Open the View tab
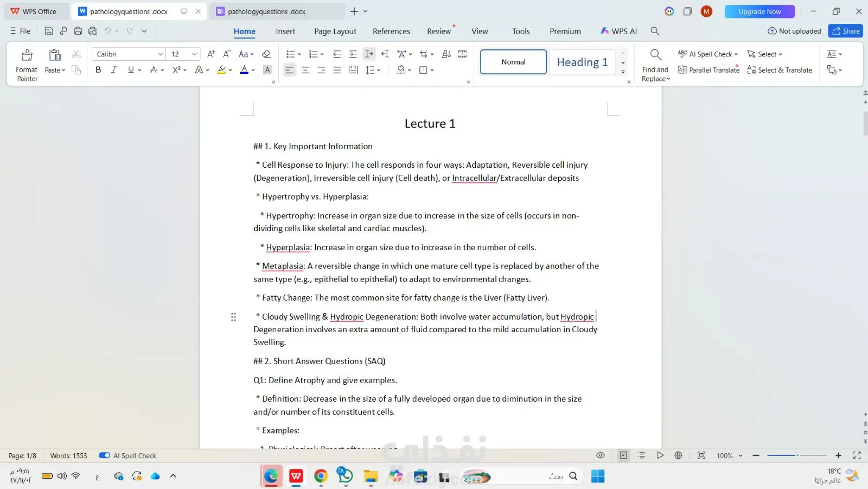 [x=480, y=31]
